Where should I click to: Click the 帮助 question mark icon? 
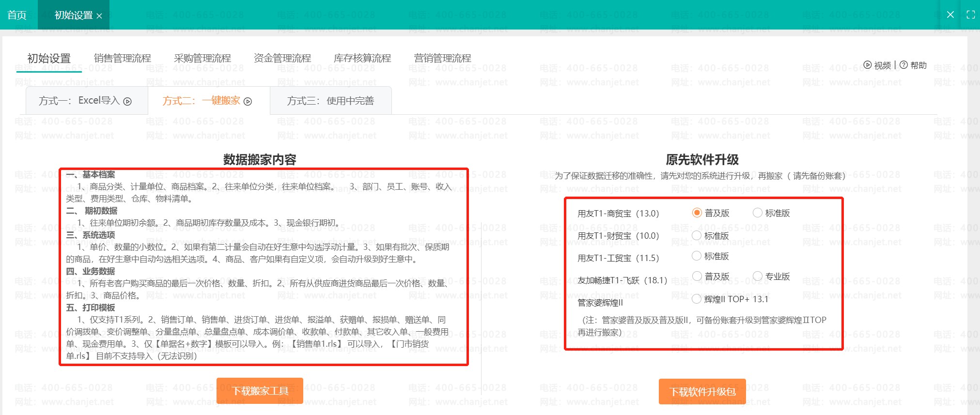[903, 65]
